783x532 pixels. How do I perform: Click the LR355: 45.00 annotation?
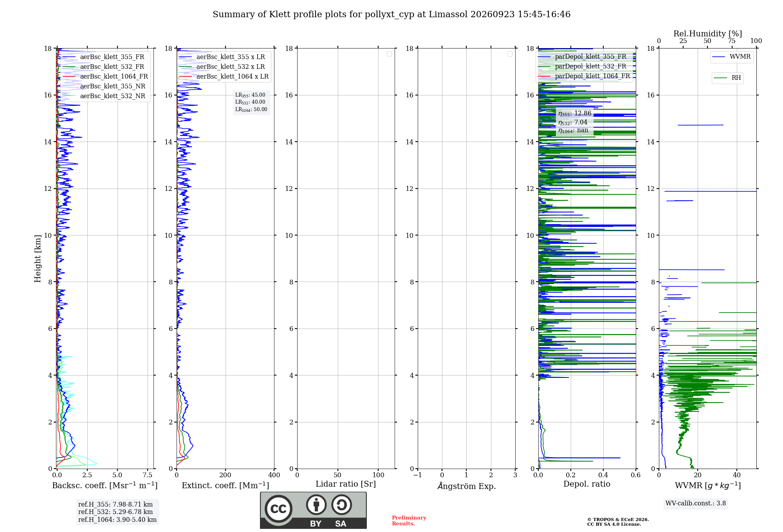(250, 95)
